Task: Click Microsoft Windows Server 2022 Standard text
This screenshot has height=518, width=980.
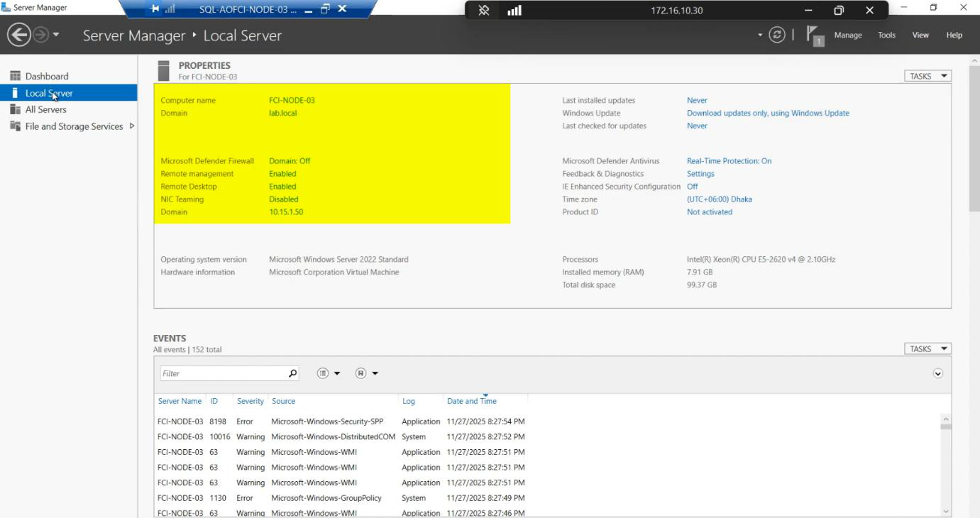Action: coord(338,260)
